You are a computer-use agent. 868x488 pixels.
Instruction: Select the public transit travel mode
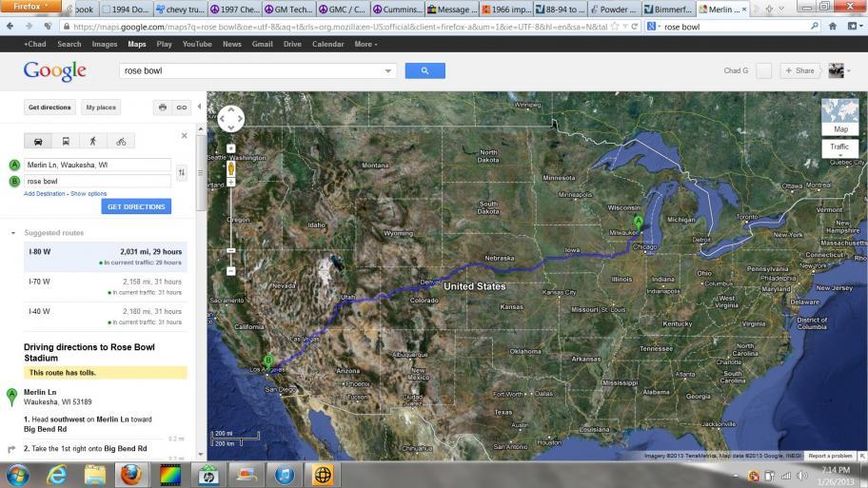point(66,141)
